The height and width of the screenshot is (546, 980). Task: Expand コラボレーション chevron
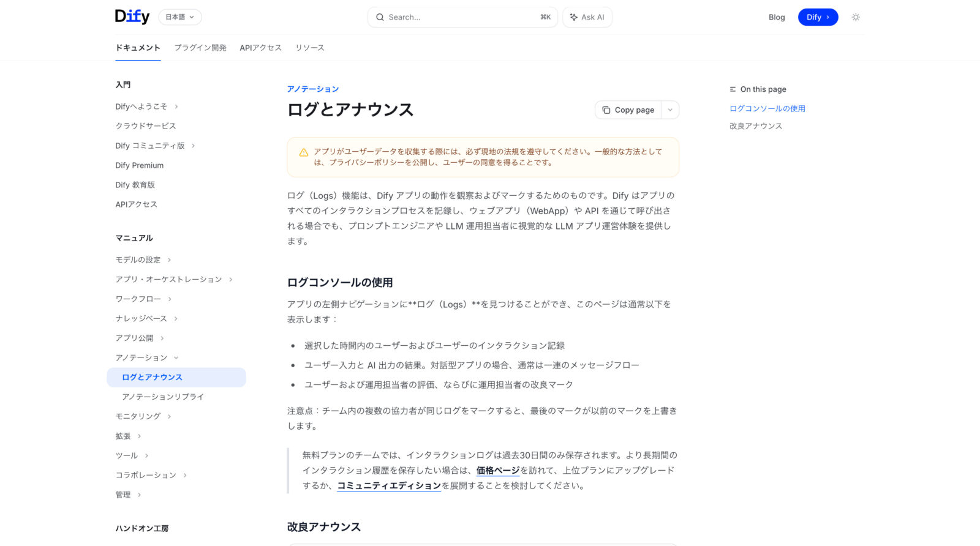(x=185, y=475)
